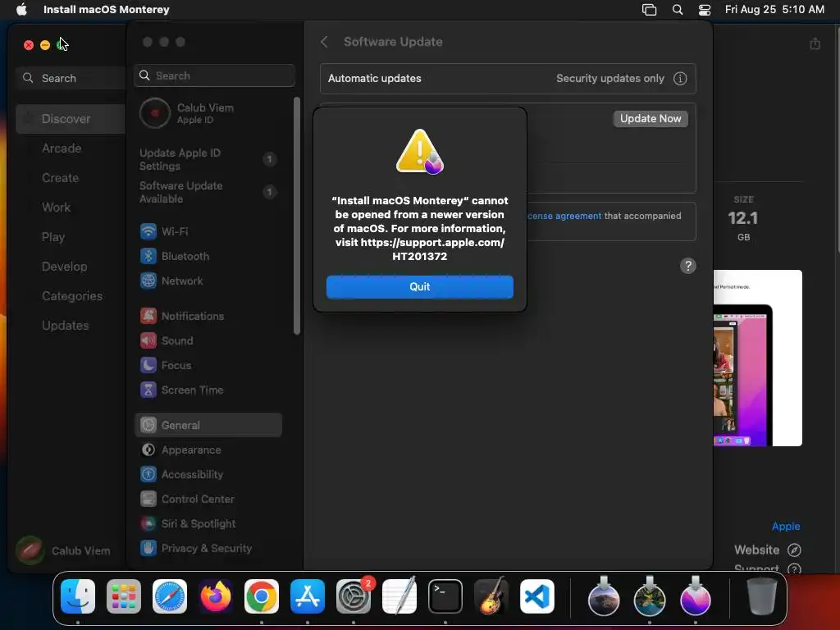The width and height of the screenshot is (840, 630).
Task: Click Update Apple ID Settings row
Action: click(x=208, y=160)
